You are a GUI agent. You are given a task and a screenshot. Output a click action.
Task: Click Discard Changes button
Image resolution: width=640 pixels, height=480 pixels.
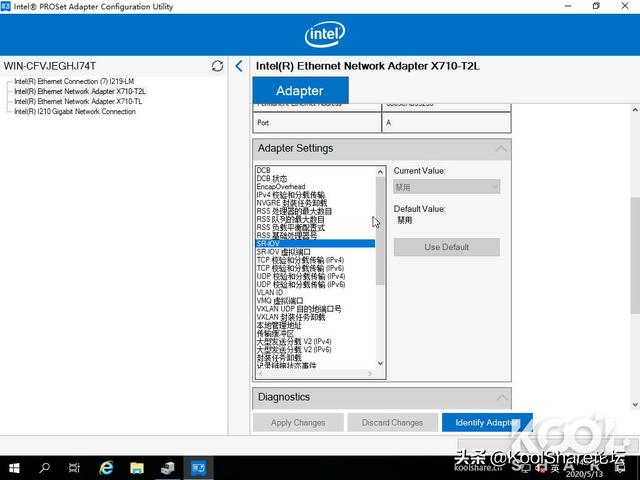392,422
